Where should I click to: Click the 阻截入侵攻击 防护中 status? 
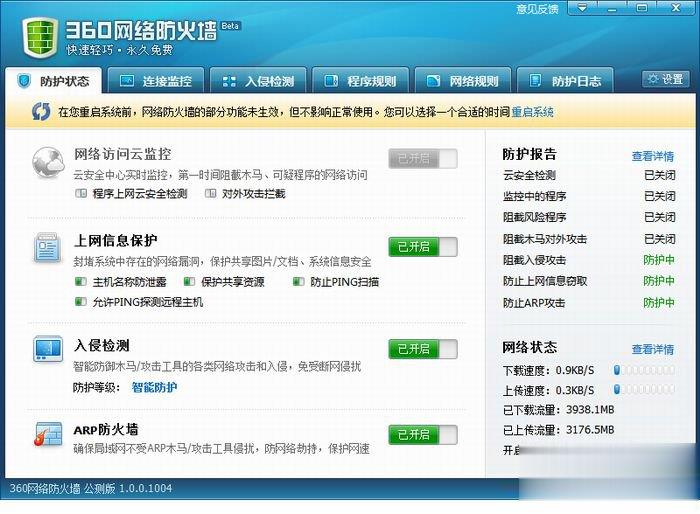click(659, 259)
